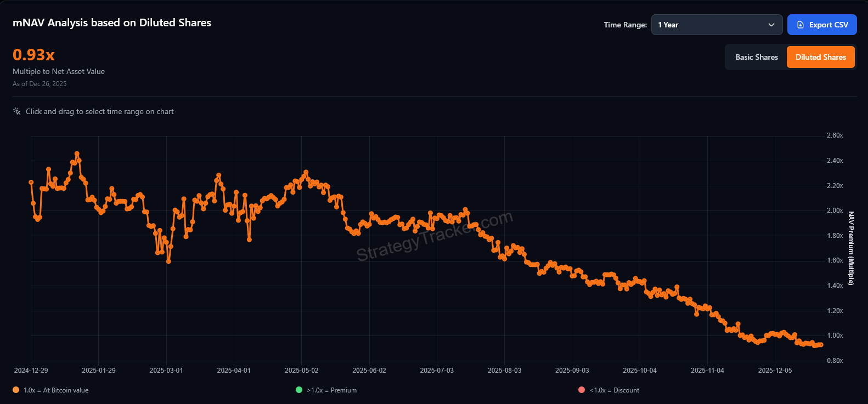Select the Diluted Shares toggle
Screen dimensions: 868x404
tap(820, 57)
